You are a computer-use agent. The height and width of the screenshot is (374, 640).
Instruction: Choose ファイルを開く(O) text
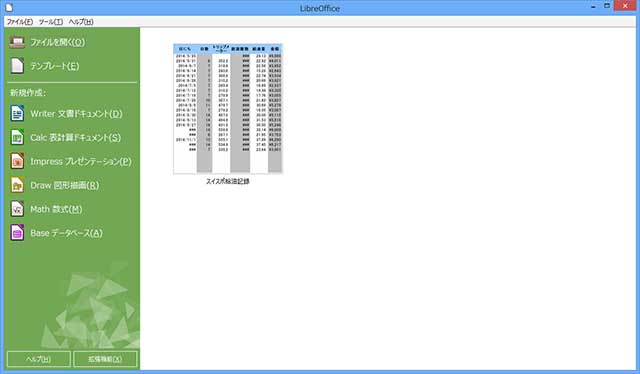[58, 42]
